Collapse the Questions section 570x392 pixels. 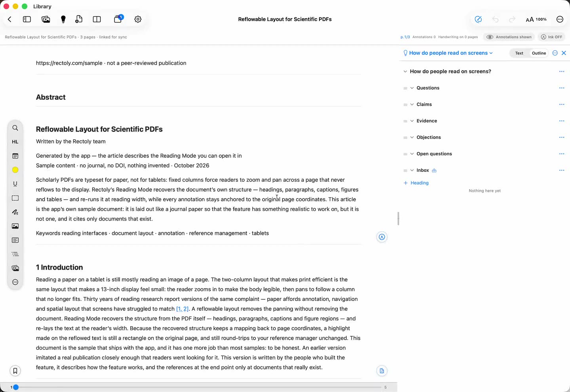(412, 88)
